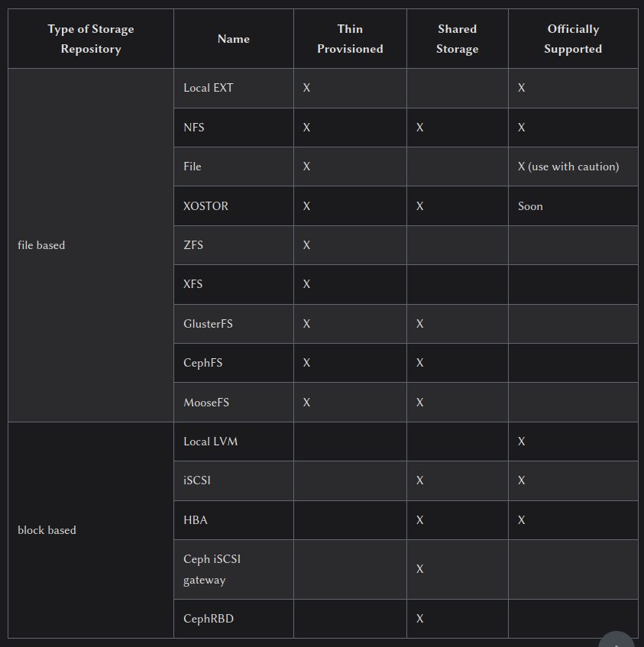Click the 'file based' category cell

point(41,245)
